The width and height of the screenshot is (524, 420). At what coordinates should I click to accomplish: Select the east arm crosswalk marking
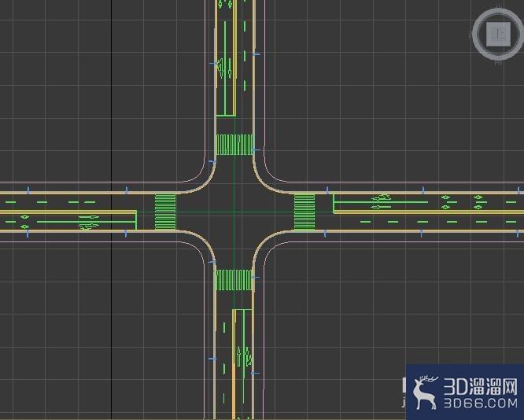tap(304, 212)
